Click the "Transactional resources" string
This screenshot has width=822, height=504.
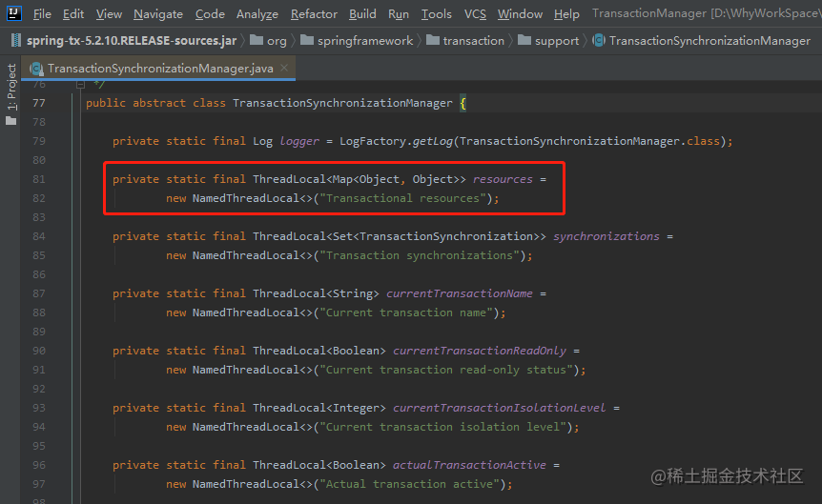coord(403,198)
